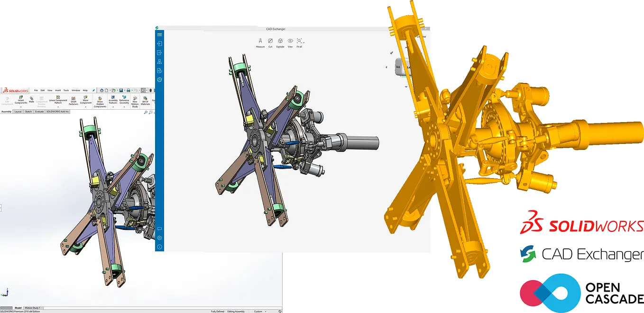Expand the Fit all dropdown arrow

tap(304, 43)
